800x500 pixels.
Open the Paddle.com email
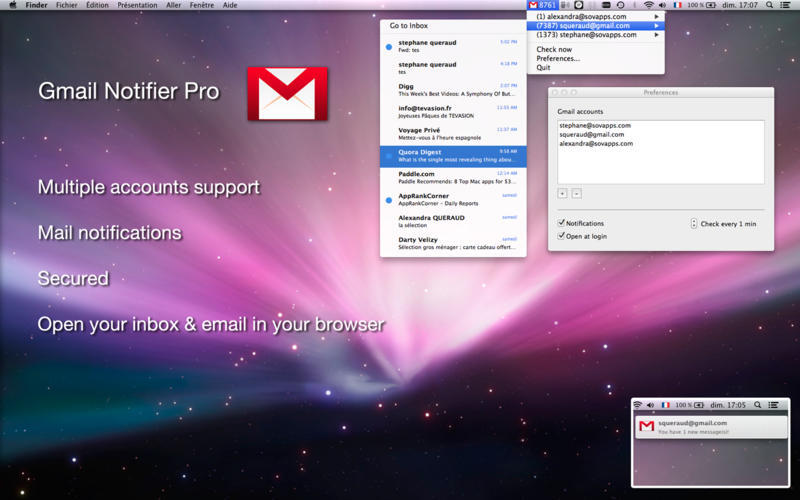click(453, 178)
